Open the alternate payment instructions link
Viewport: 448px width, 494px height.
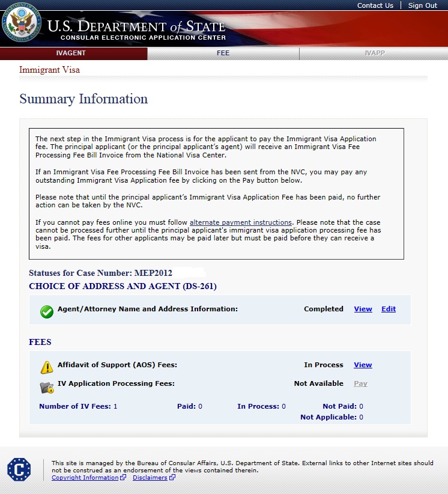coord(241,222)
